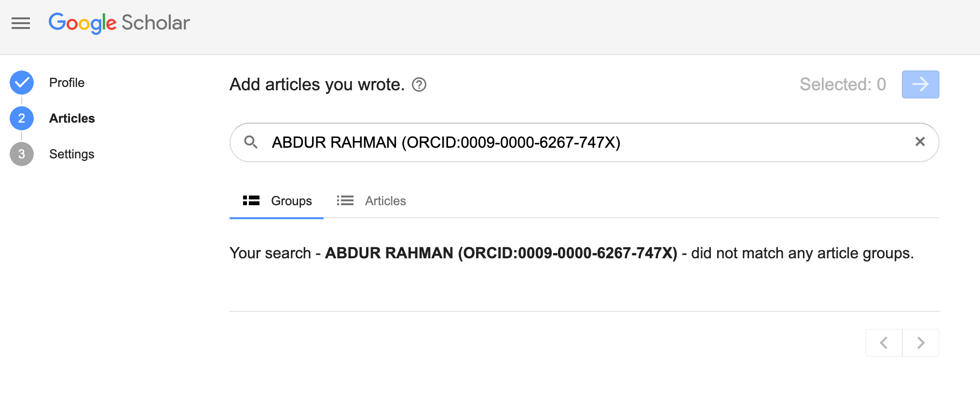Open help question mark beside heading
The width and height of the screenshot is (980, 393).
pyautogui.click(x=419, y=85)
